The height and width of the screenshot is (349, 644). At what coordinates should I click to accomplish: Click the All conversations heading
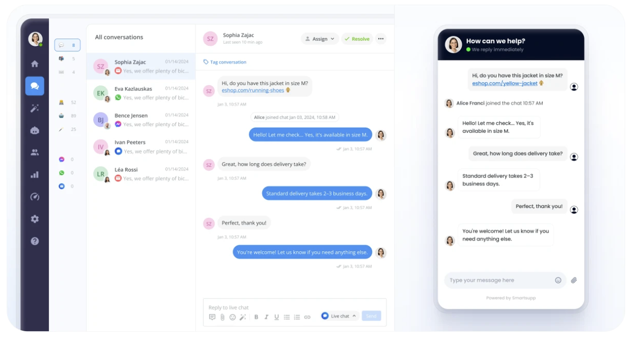click(119, 37)
